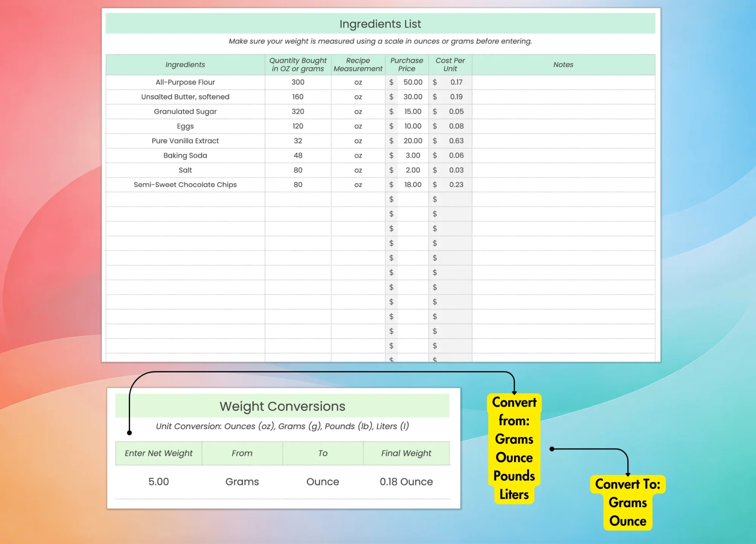Open the oz measurement cell for Baking Soda
Screen dimensions: 756x544
pos(358,155)
